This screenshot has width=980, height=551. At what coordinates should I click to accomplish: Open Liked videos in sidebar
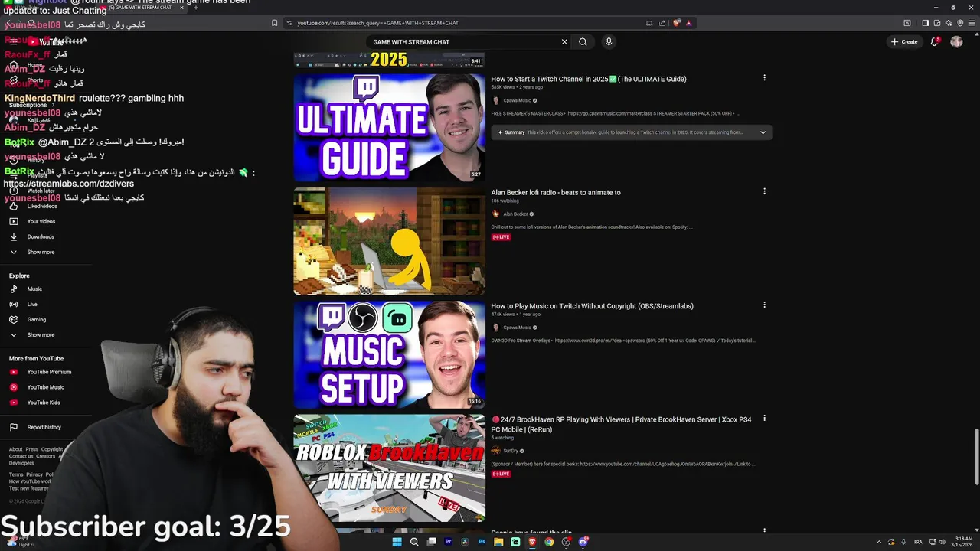(x=42, y=206)
